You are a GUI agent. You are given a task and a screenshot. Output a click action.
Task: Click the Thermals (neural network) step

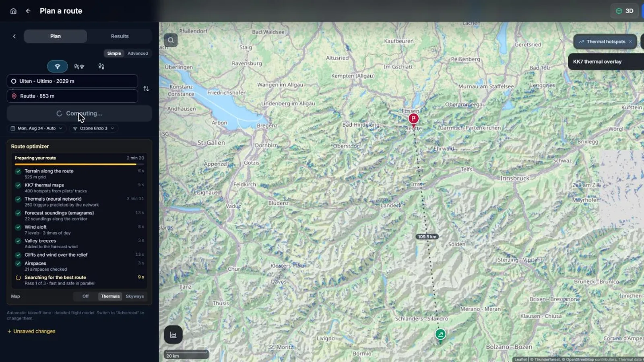pyautogui.click(x=79, y=202)
